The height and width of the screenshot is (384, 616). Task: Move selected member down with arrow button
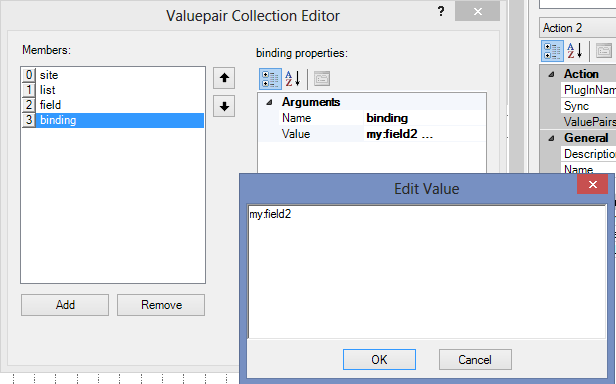(x=224, y=106)
